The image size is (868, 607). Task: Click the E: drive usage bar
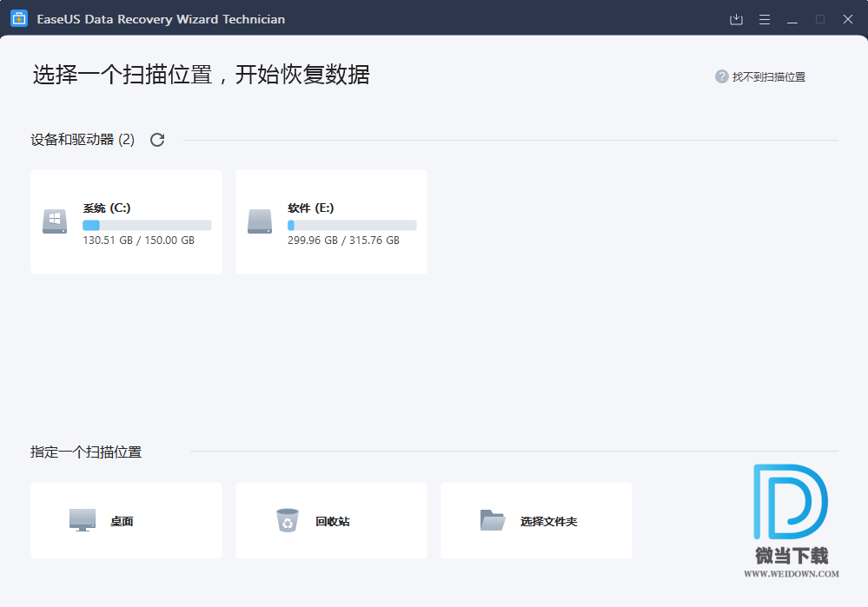click(x=352, y=225)
